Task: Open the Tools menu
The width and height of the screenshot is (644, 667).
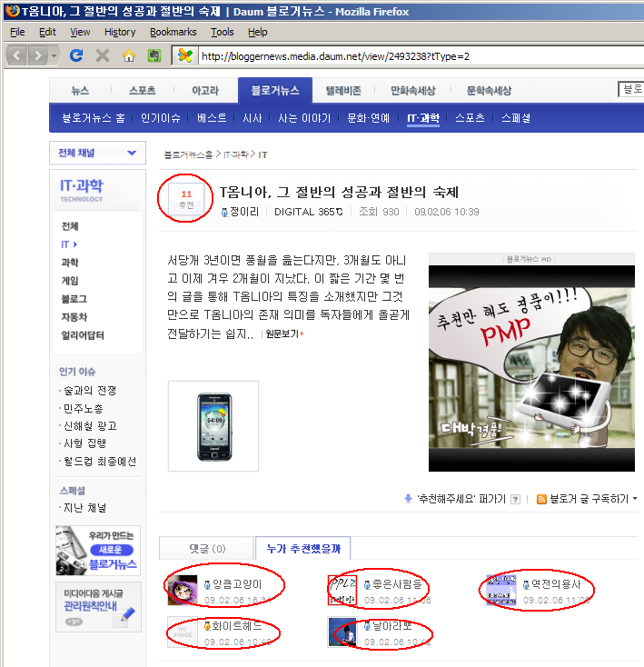Action: 223,32
